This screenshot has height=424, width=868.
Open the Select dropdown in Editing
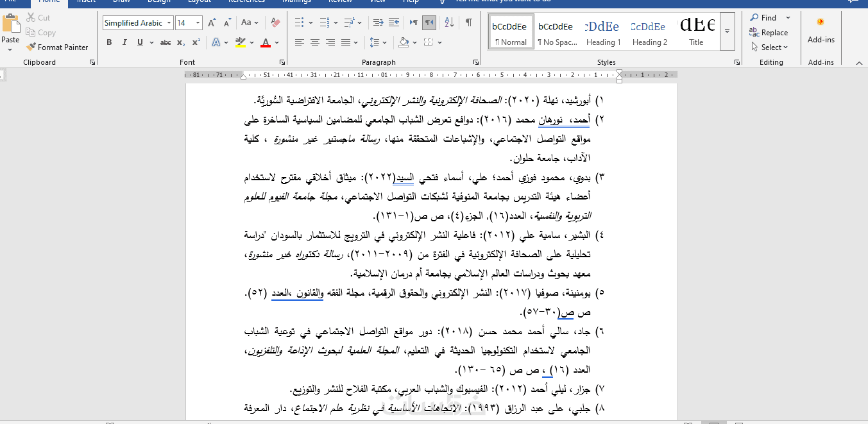tap(769, 47)
